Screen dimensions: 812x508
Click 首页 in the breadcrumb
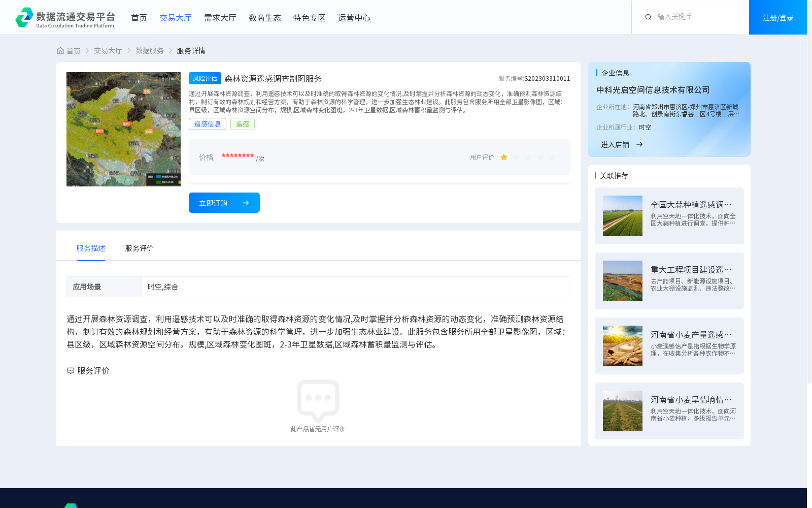pos(74,51)
